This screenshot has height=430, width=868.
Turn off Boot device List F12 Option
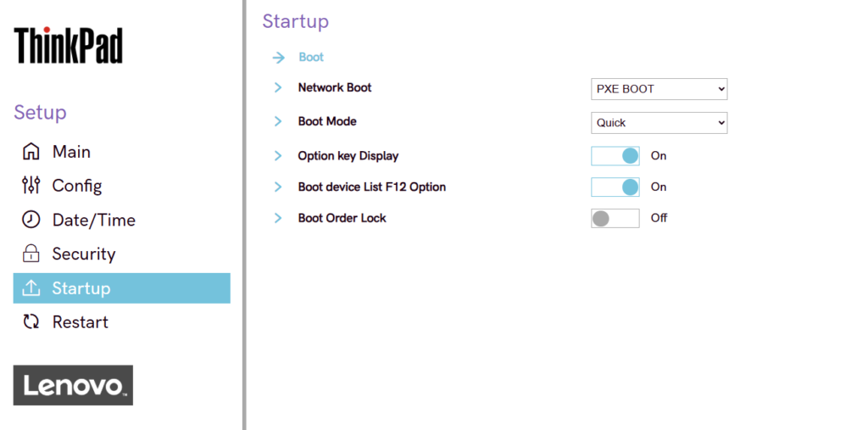point(615,187)
